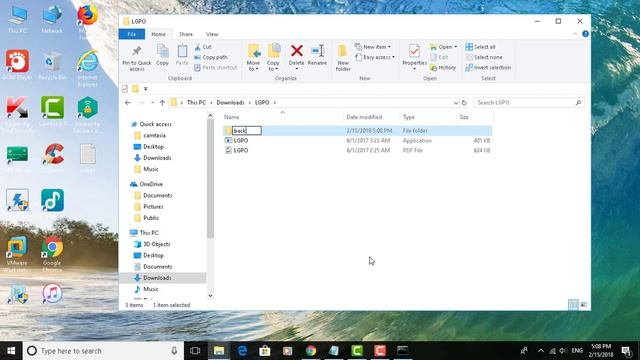Click the Open dropdown in ribbon
Screen dimensions: 640x360
(x=443, y=47)
